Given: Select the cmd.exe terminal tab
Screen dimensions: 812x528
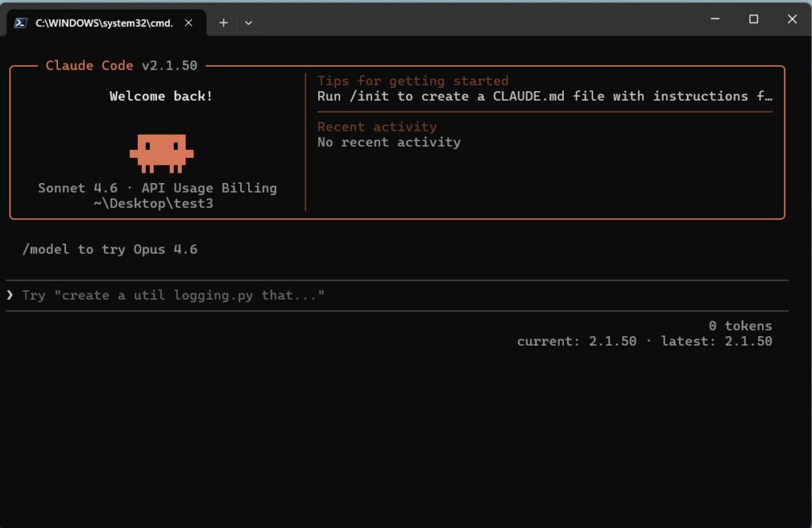Looking at the screenshot, I should point(106,23).
